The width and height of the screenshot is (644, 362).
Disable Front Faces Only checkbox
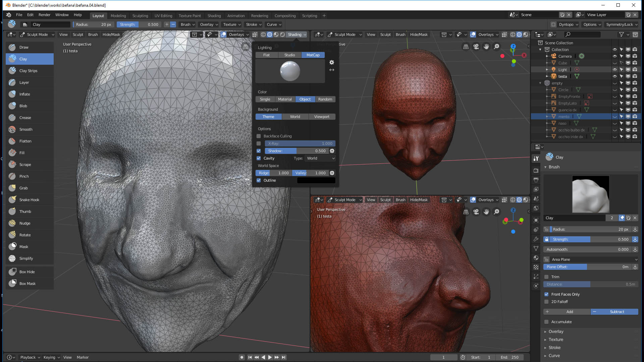click(546, 294)
